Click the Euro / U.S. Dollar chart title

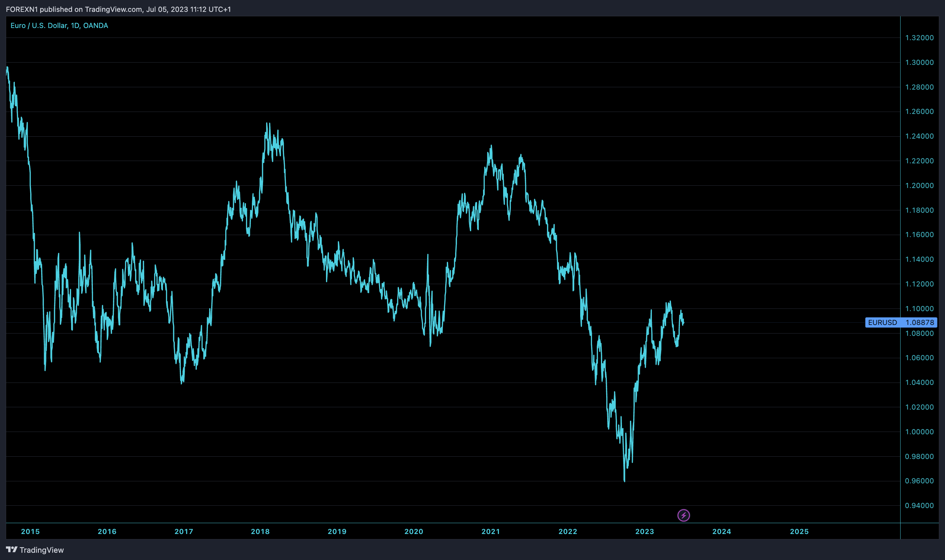[59, 25]
